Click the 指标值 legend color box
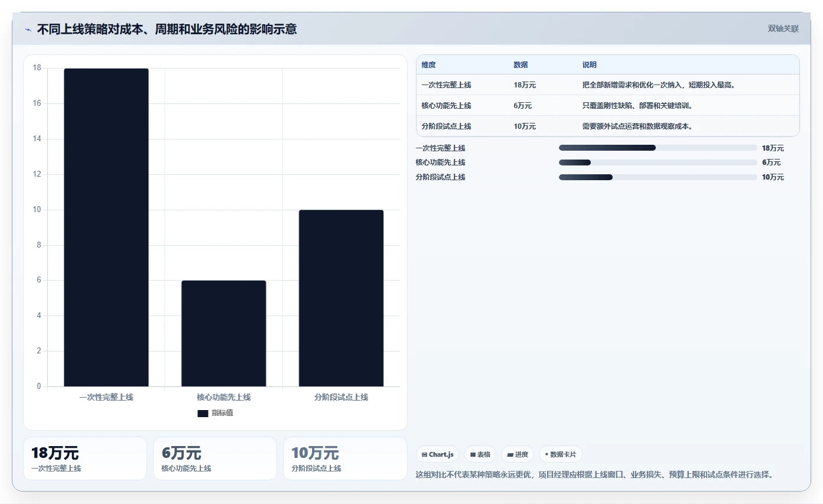Screen dimensions: 823x504 203,414
